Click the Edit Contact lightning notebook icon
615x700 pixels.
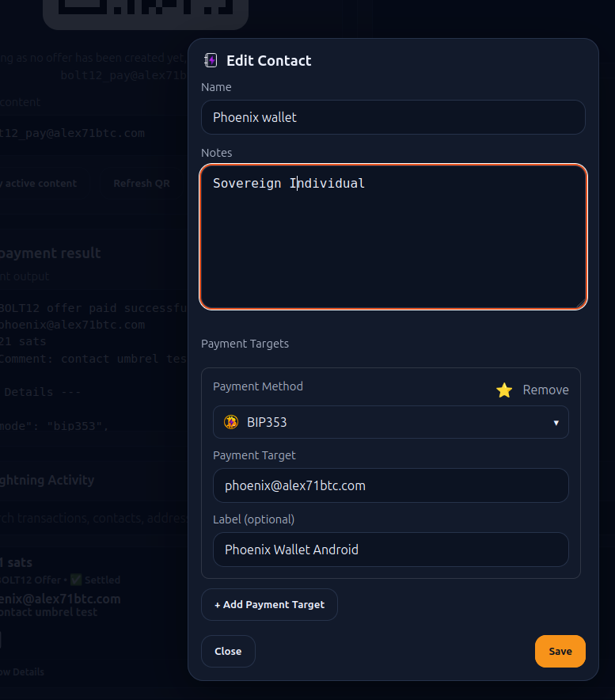point(211,60)
